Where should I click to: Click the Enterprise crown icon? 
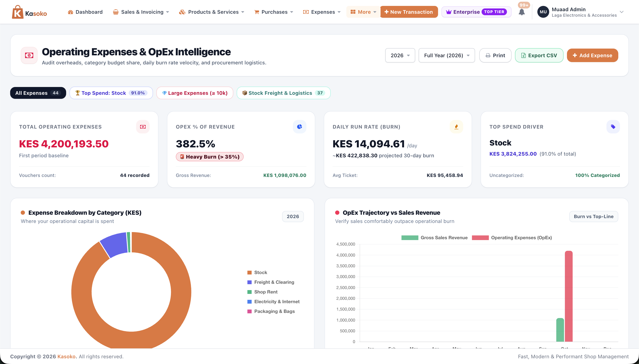pyautogui.click(x=449, y=12)
